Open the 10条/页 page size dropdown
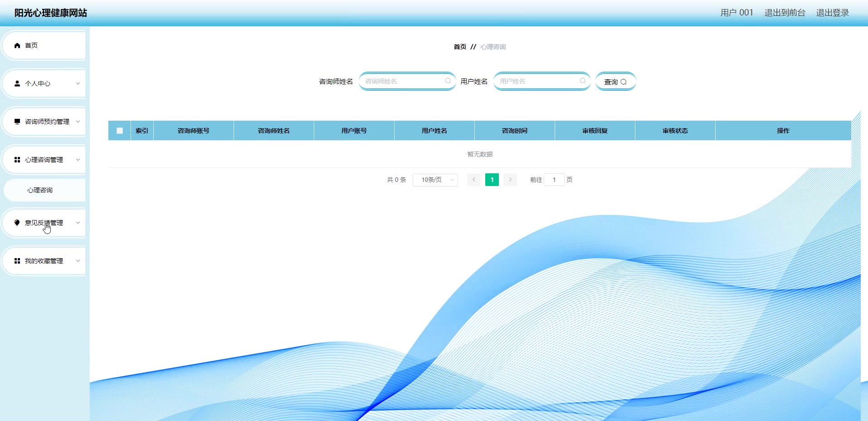The image size is (868, 421). pyautogui.click(x=435, y=180)
